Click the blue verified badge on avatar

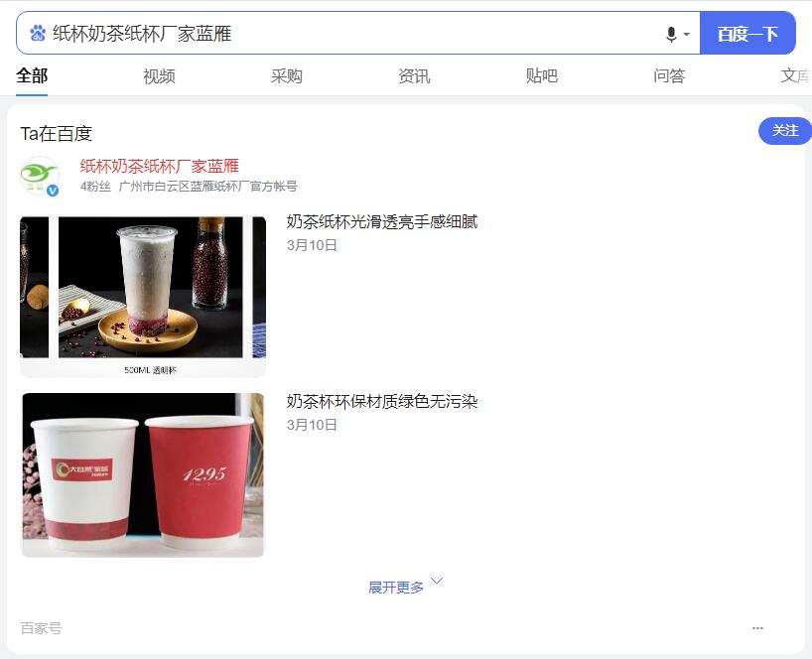tap(53, 191)
